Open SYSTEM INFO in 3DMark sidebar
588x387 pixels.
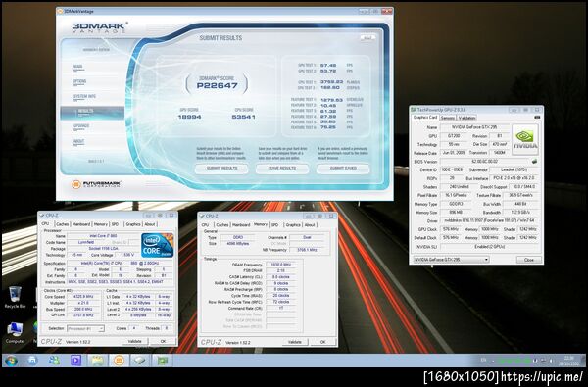pyautogui.click(x=84, y=97)
